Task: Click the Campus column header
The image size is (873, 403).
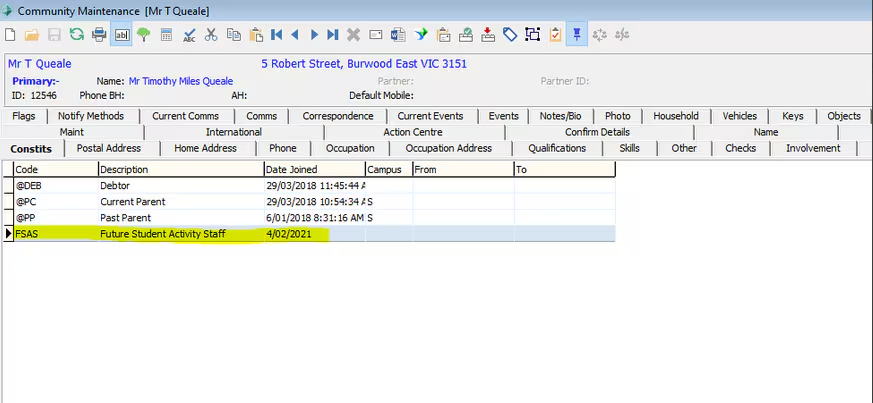Action: [389, 169]
